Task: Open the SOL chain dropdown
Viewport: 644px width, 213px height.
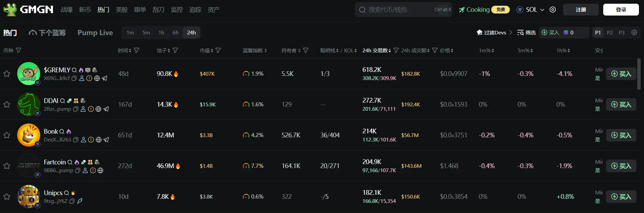Action: click(530, 9)
